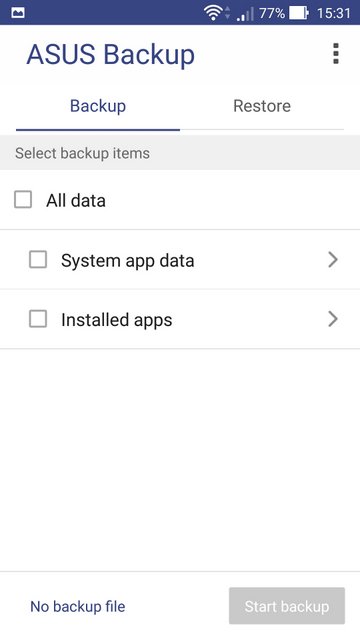
Task: Switch to the Backup tab
Action: tap(98, 106)
